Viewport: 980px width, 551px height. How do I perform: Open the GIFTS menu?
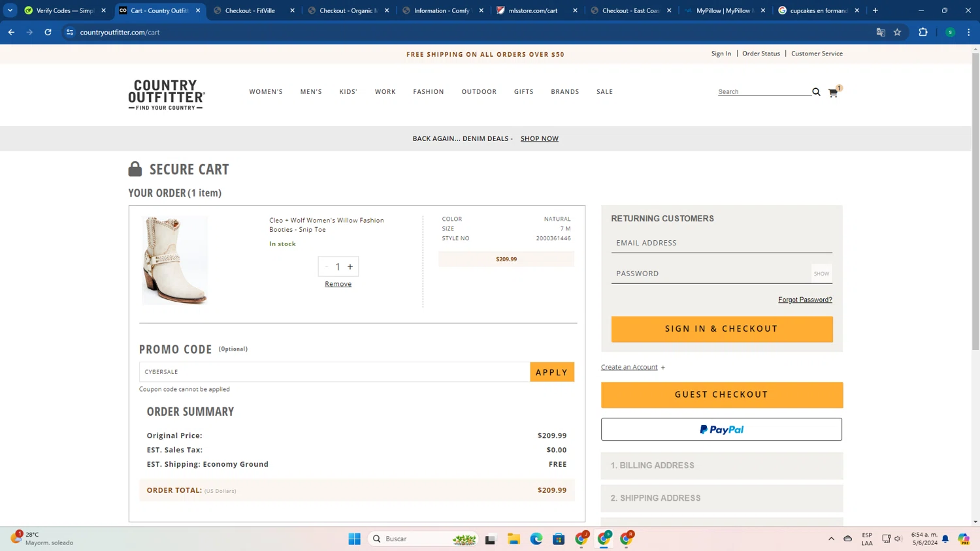click(524, 92)
